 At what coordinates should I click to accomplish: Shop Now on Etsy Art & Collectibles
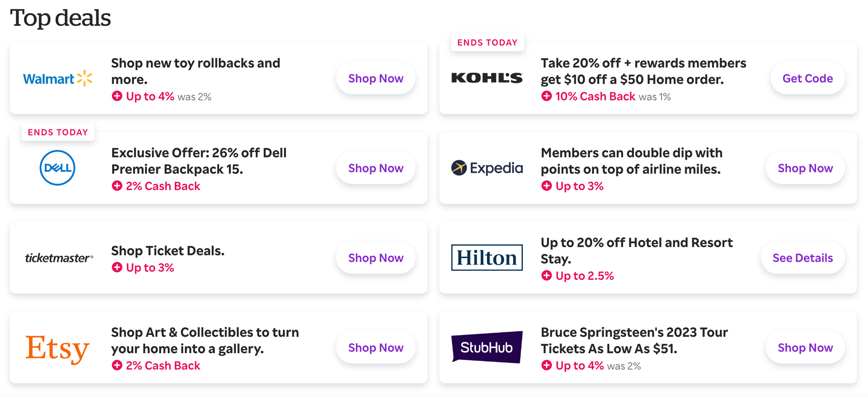pyautogui.click(x=376, y=347)
